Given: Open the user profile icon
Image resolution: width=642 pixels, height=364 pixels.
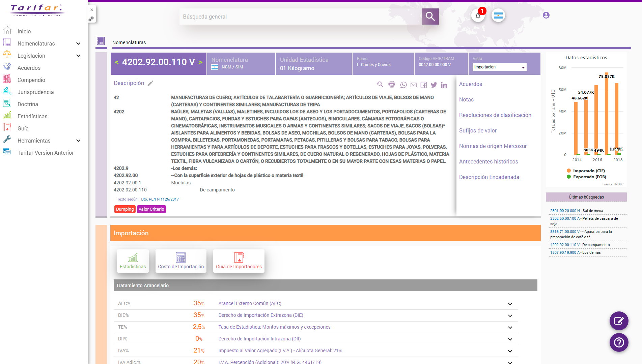Looking at the screenshot, I should click(x=546, y=15).
